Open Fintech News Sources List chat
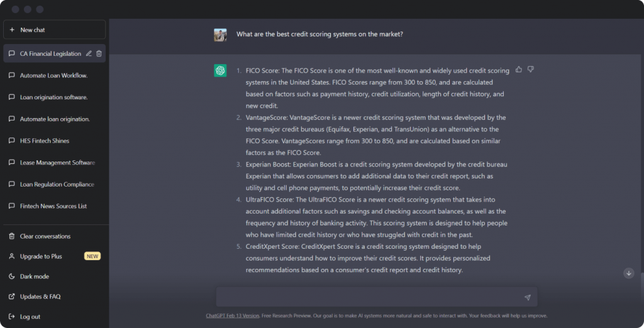Image resolution: width=644 pixels, height=328 pixels. pyautogui.click(x=54, y=206)
